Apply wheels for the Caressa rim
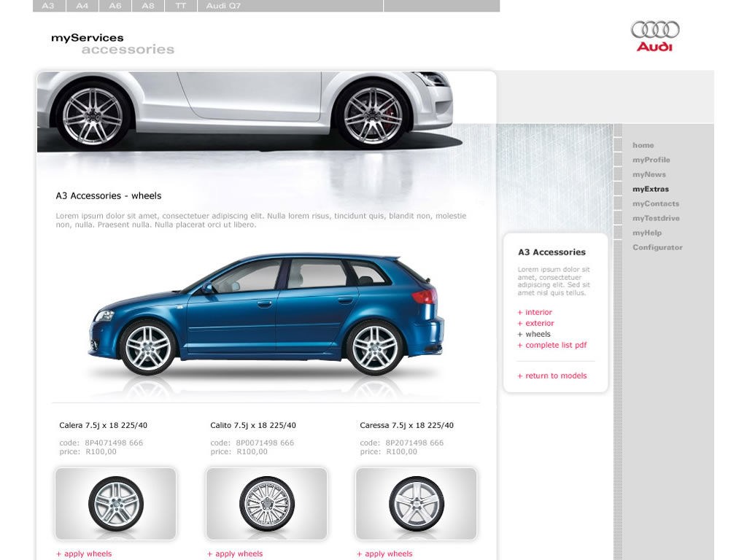The height and width of the screenshot is (560, 747). (x=384, y=553)
